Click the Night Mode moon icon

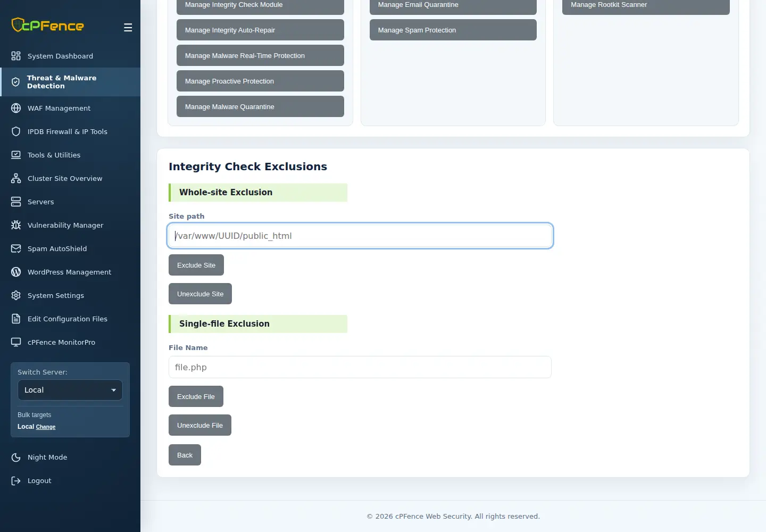pos(16,457)
